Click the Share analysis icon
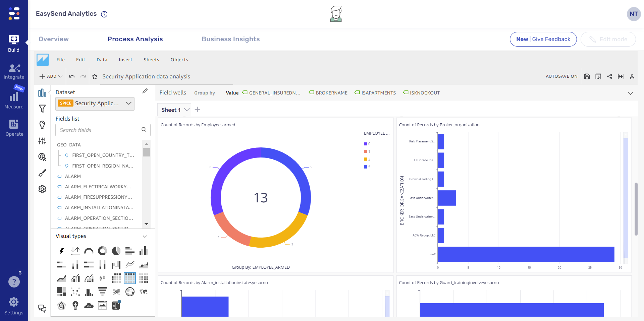 pos(610,76)
